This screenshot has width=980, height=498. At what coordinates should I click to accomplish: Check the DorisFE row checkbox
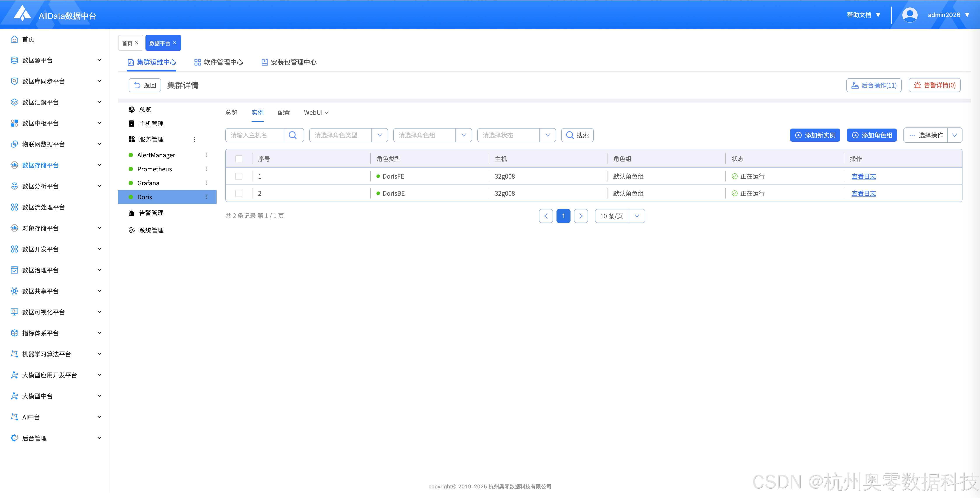coord(239,176)
